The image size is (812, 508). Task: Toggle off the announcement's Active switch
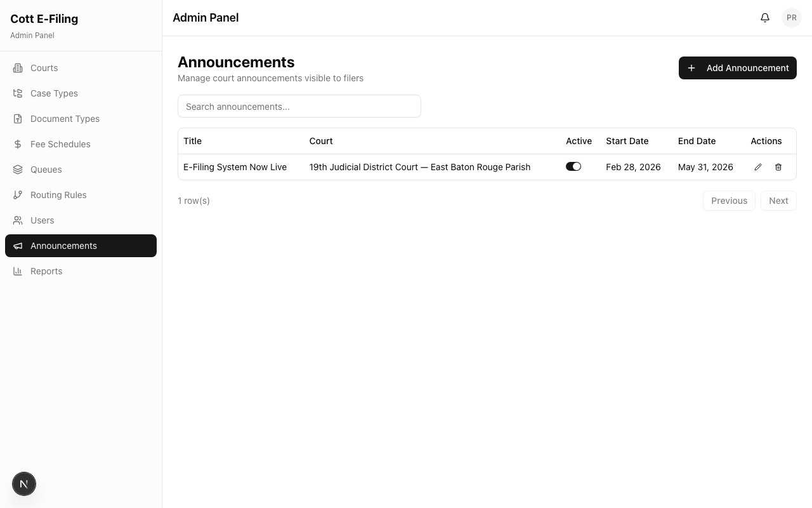[573, 166]
